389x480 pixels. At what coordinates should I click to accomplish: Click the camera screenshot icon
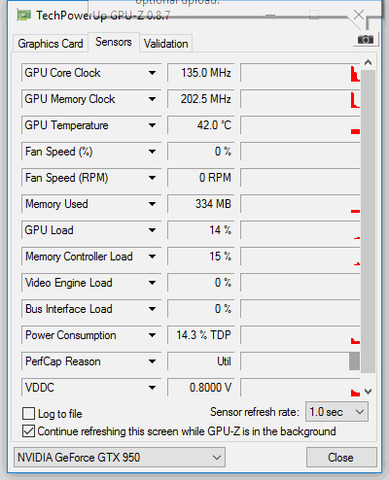[x=365, y=40]
